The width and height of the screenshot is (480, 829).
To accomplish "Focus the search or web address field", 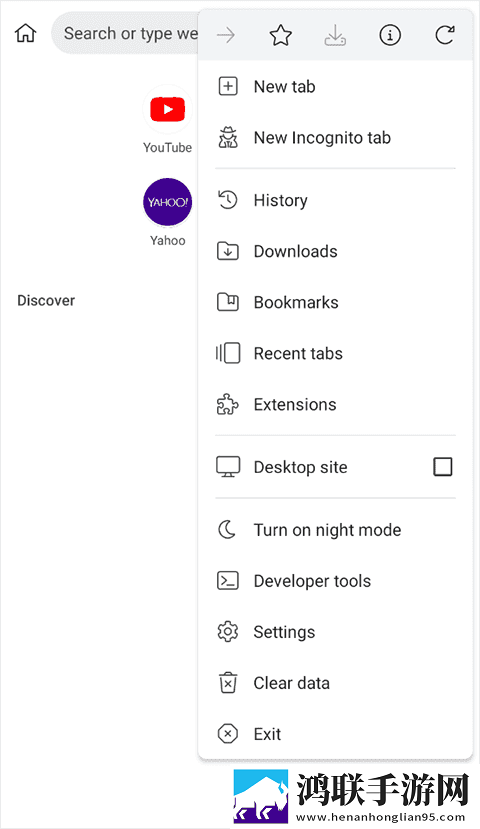I will pyautogui.click(x=127, y=33).
